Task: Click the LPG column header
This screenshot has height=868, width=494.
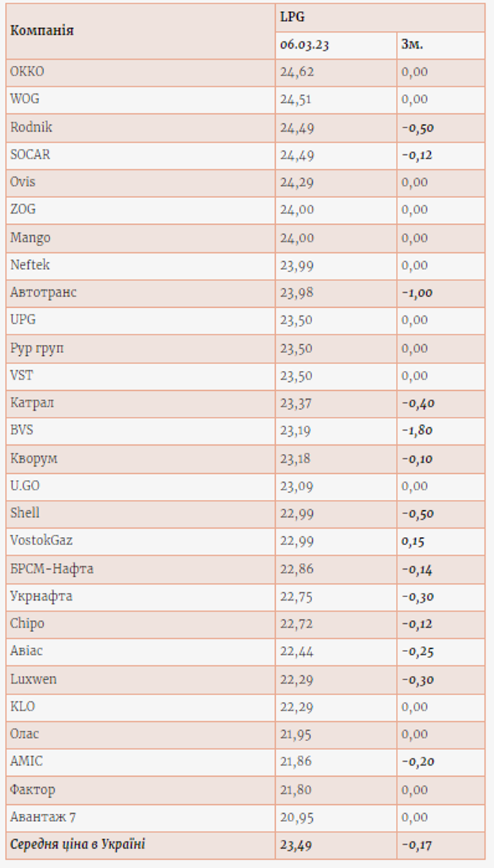Action: 292,17
